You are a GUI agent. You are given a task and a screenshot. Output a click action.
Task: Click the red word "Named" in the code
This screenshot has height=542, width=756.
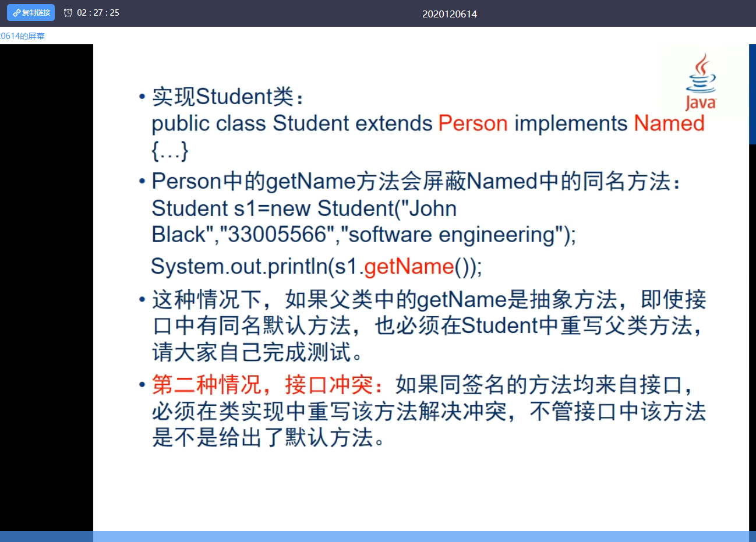669,123
